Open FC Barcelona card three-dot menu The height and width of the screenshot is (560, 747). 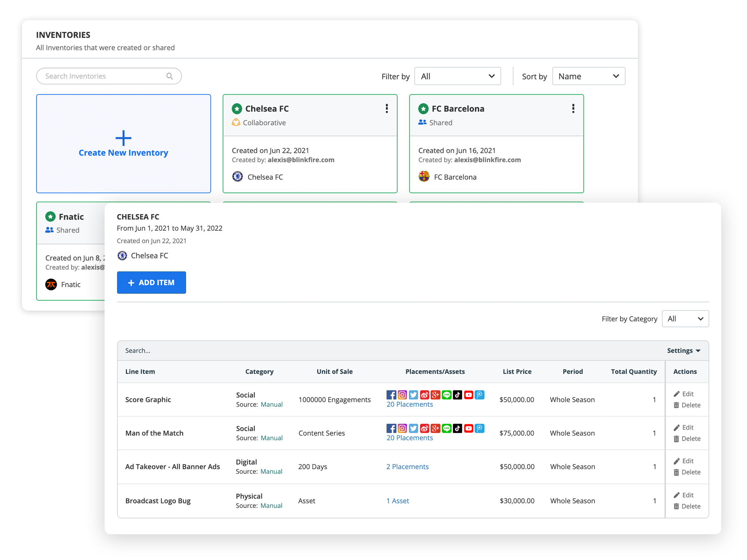click(573, 109)
